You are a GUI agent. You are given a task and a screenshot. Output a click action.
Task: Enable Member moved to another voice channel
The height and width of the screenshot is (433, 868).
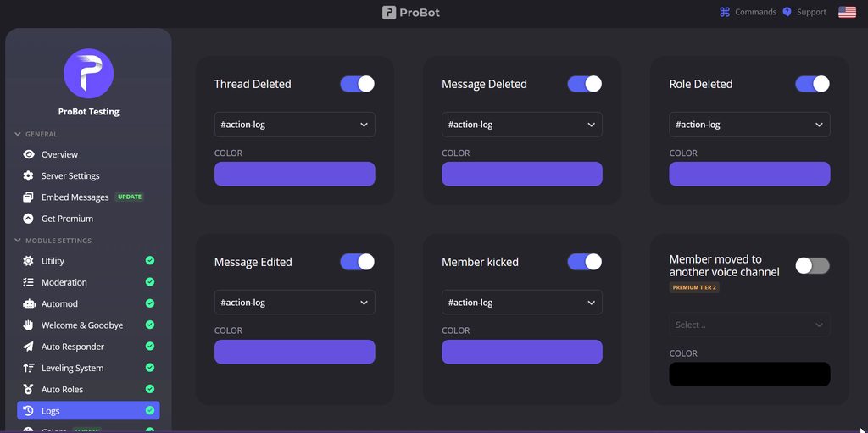click(x=812, y=266)
